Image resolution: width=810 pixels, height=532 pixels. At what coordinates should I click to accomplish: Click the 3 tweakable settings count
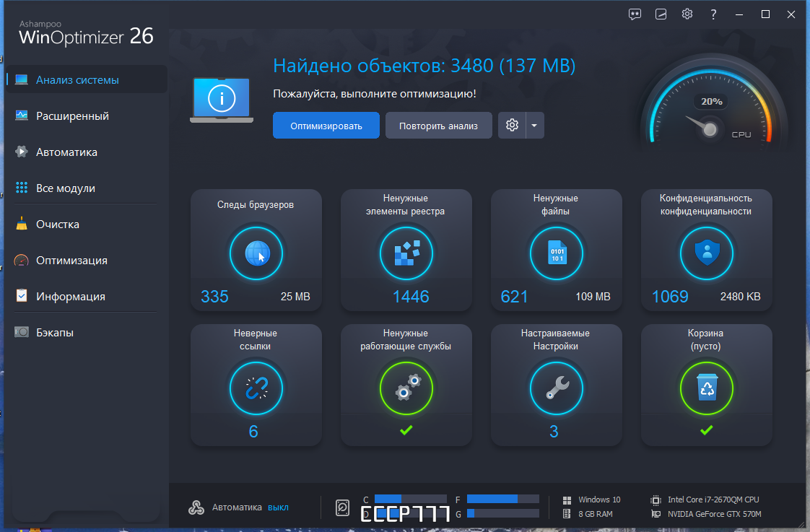pyautogui.click(x=554, y=431)
